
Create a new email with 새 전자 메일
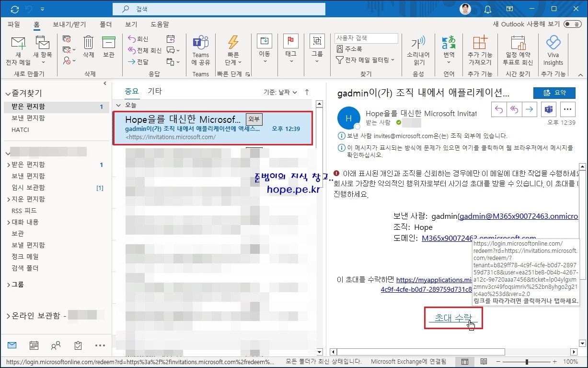[x=18, y=51]
